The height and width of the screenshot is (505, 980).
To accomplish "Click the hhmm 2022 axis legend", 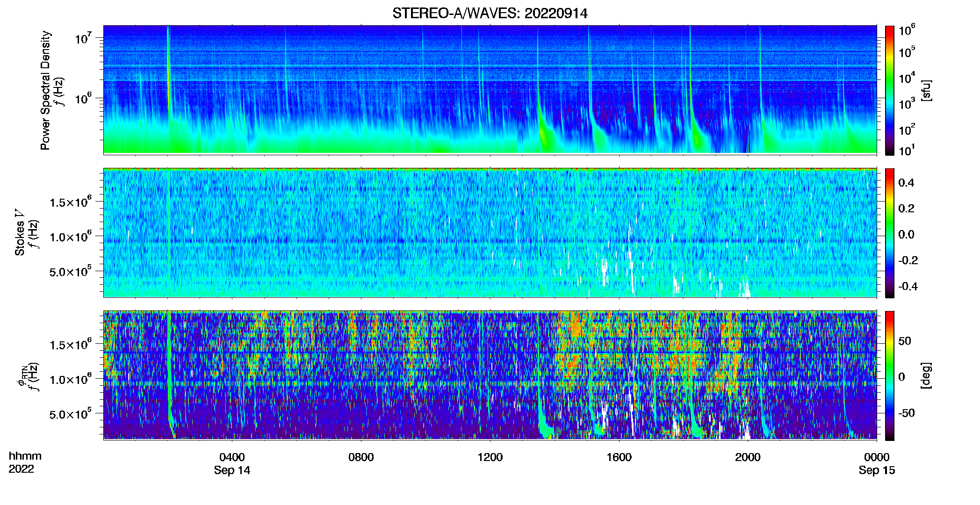I will [25, 462].
